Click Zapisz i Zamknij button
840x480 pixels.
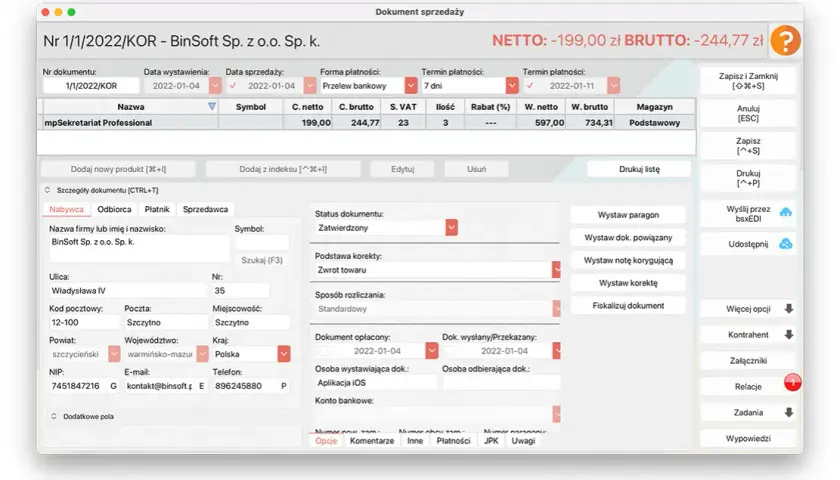click(748, 81)
